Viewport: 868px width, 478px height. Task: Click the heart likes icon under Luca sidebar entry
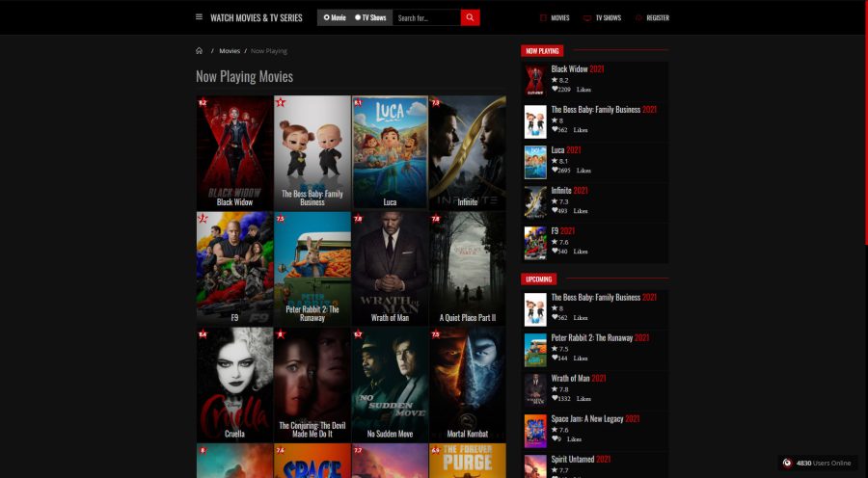555,171
